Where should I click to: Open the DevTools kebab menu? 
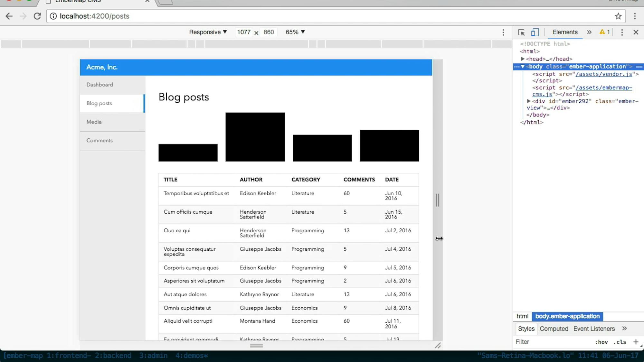(622, 32)
